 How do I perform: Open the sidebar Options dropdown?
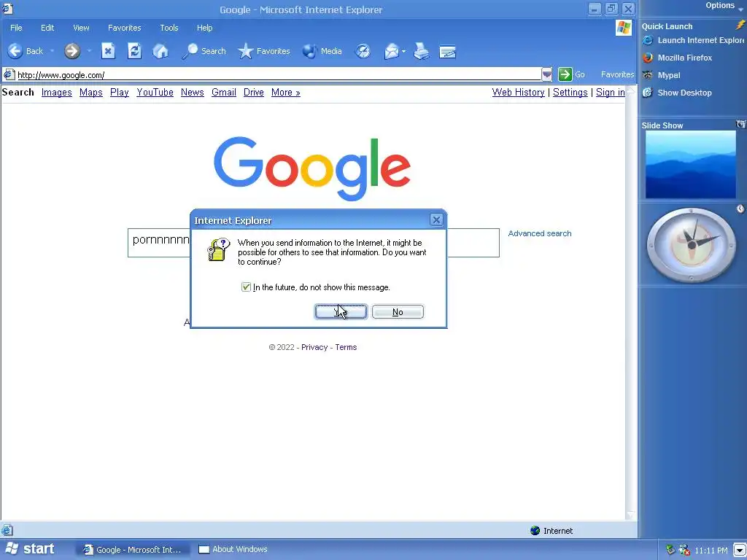[724, 6]
